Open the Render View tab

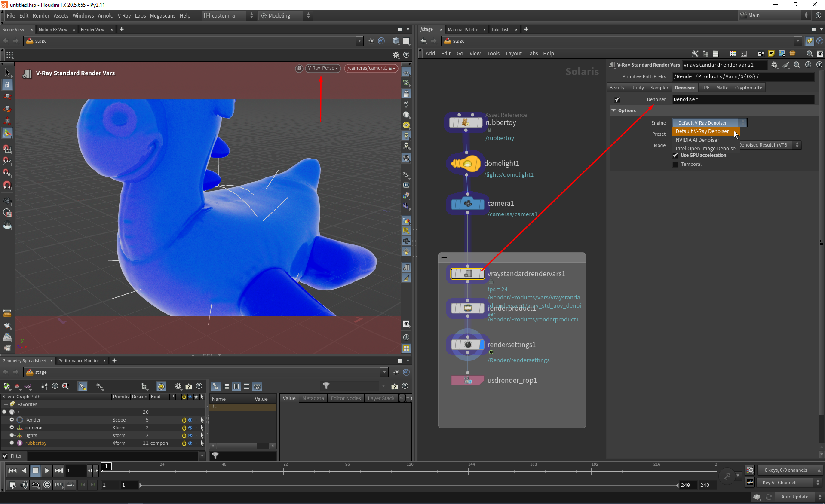point(92,30)
